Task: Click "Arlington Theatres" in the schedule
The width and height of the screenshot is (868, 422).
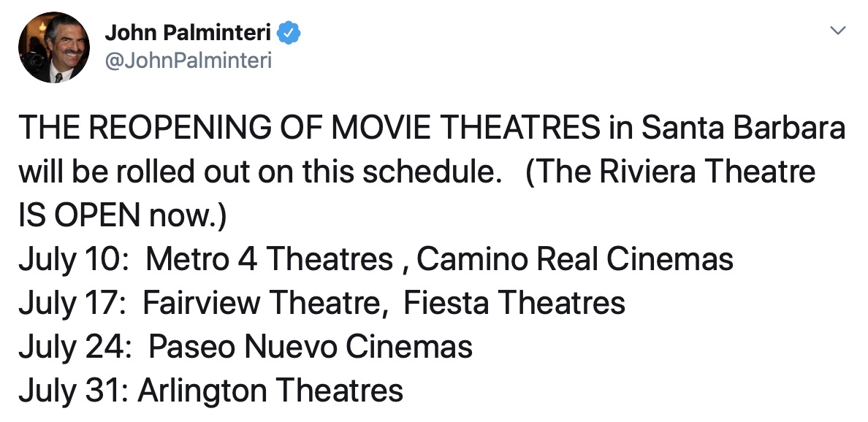Action: 270,390
